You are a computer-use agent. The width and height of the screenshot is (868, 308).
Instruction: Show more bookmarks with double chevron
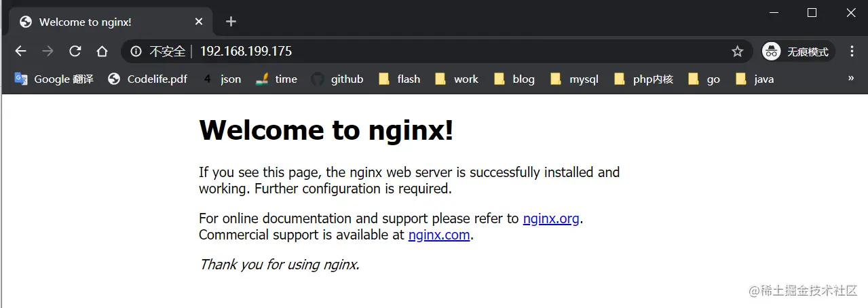851,79
